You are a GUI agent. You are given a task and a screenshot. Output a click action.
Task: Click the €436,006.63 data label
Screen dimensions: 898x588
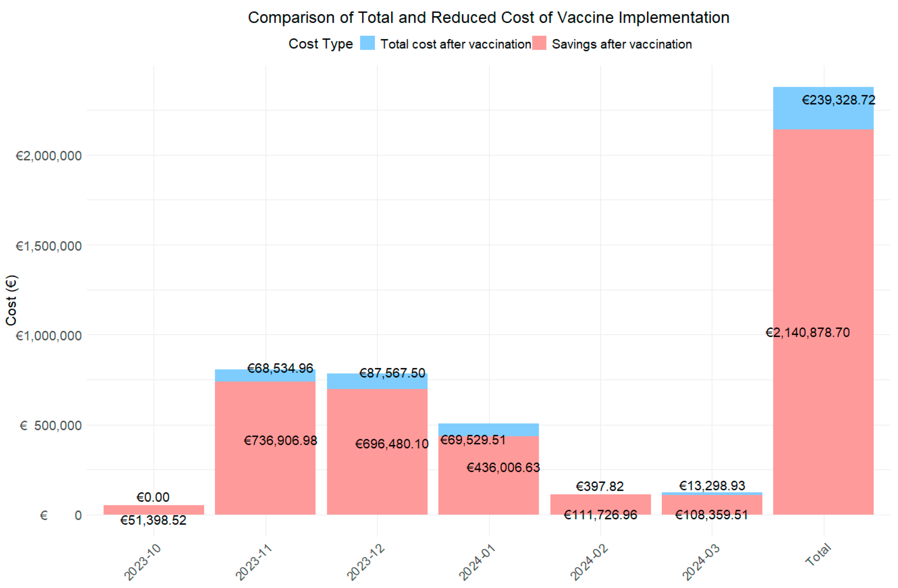503,468
